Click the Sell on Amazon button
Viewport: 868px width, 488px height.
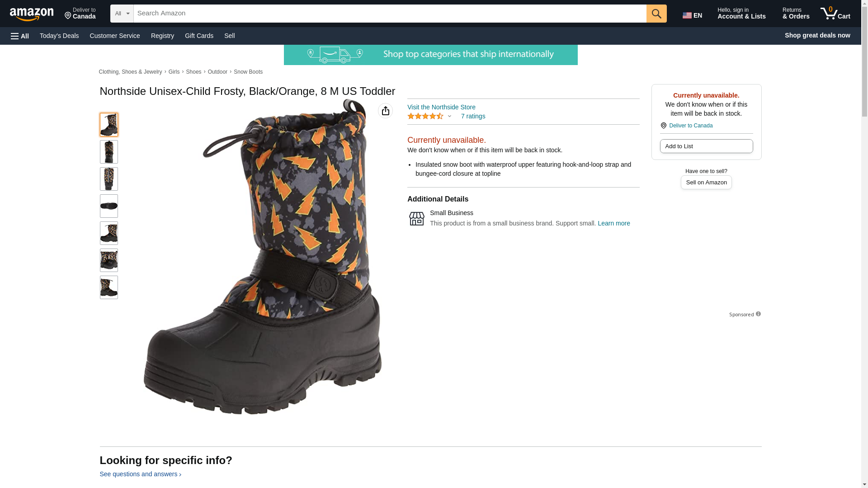(x=706, y=182)
